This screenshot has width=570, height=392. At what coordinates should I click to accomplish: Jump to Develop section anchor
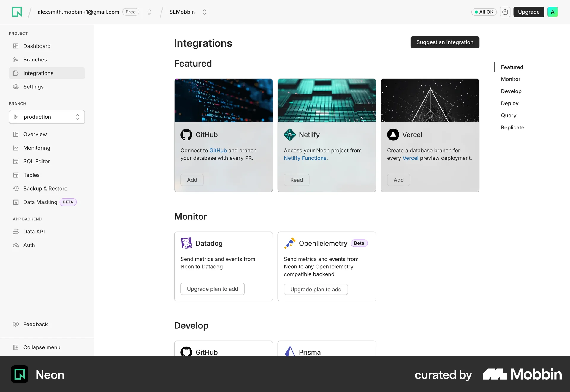(511, 91)
